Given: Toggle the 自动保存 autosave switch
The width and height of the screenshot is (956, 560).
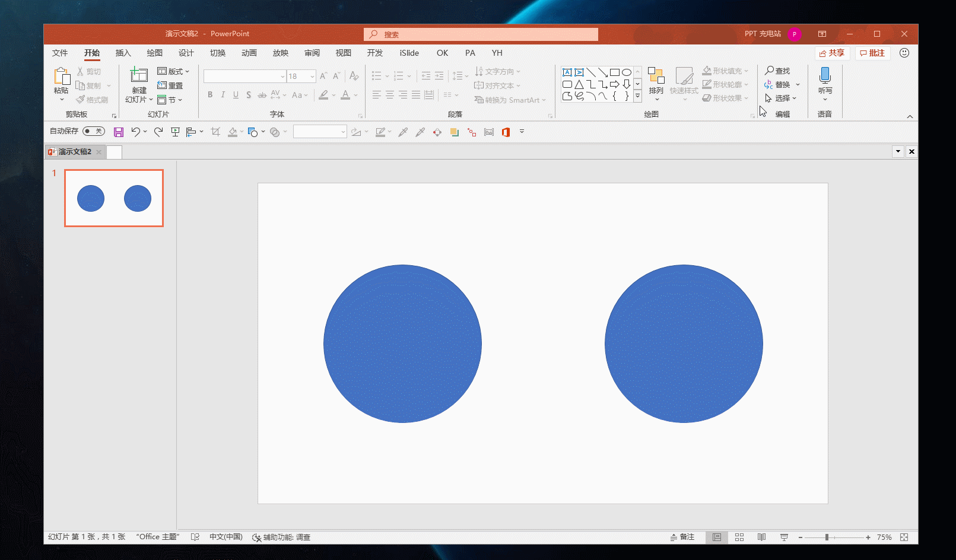Looking at the screenshot, I should (x=94, y=131).
